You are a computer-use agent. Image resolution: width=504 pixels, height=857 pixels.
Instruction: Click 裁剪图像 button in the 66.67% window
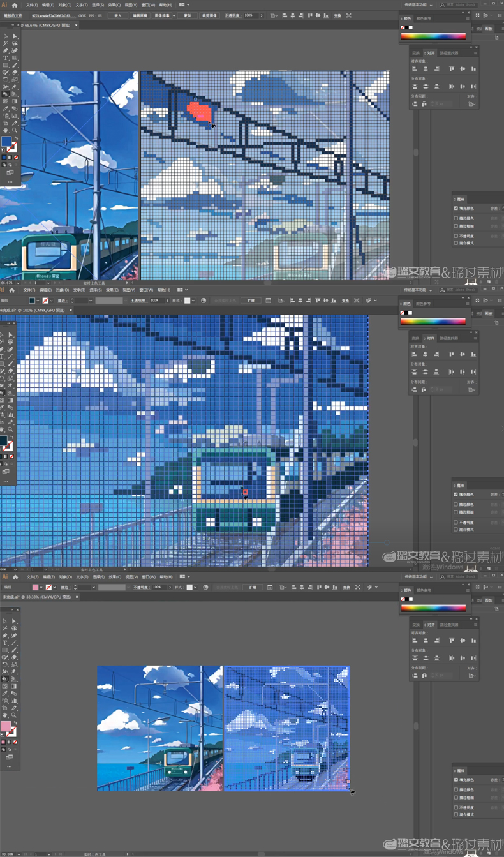click(209, 15)
